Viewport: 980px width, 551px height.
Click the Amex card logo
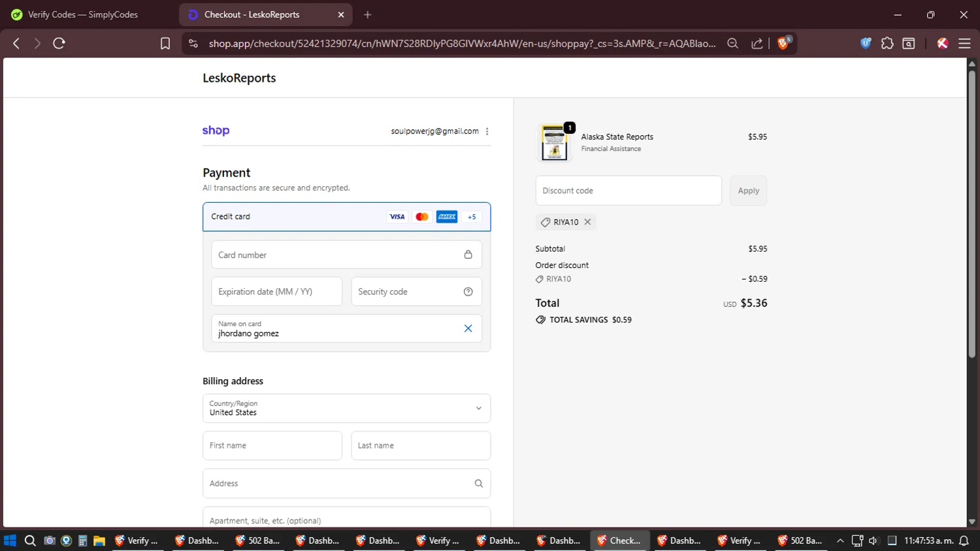point(447,216)
